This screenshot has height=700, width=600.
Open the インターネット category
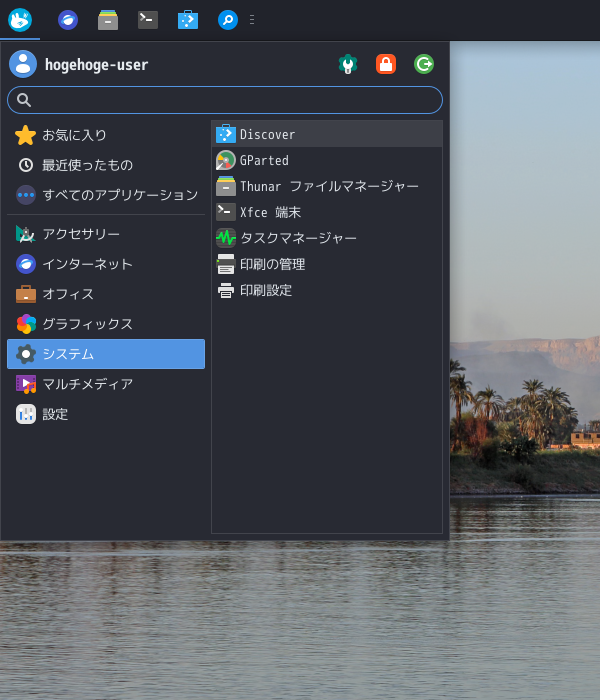106,264
